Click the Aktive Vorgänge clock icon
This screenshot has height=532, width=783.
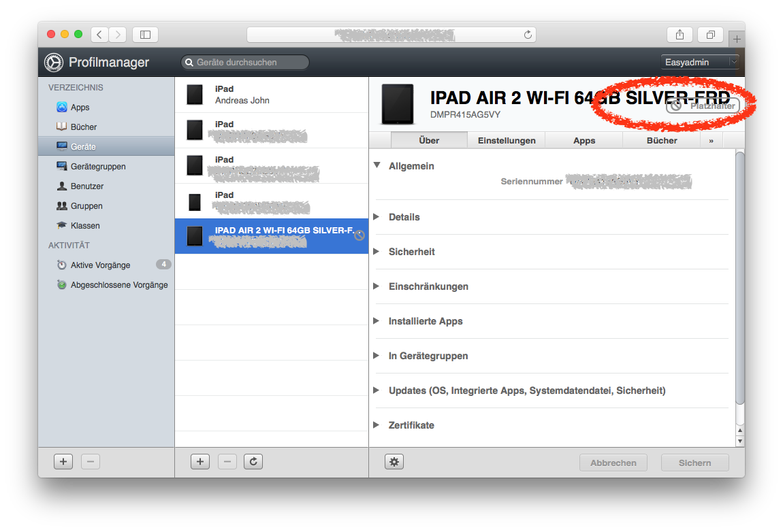62,265
